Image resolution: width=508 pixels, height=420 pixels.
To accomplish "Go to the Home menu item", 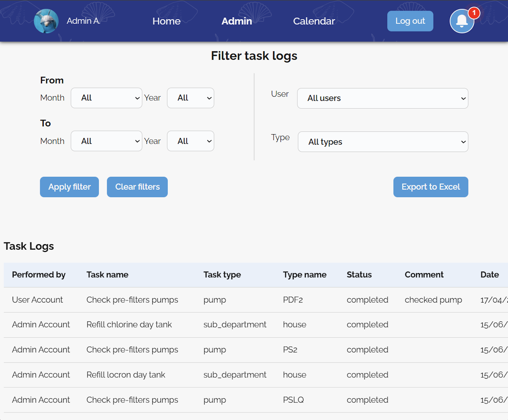I will (x=166, y=21).
